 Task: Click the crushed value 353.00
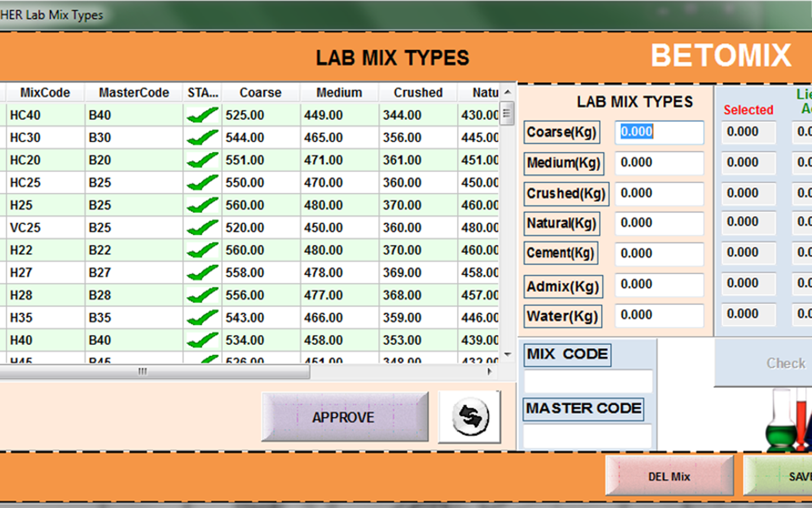click(x=418, y=340)
